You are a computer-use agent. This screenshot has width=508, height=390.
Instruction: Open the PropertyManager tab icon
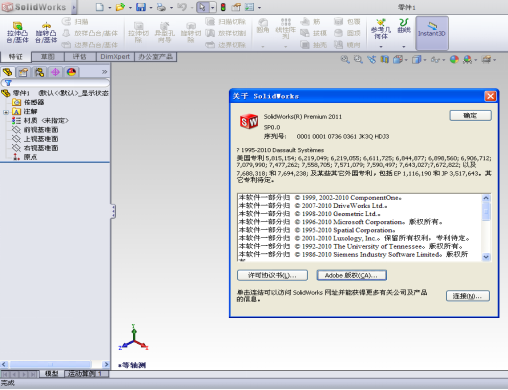point(23,72)
